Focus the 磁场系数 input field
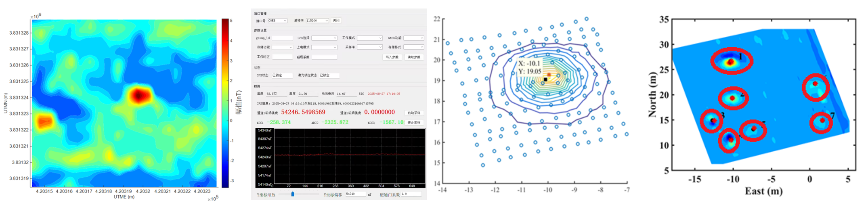The height and width of the screenshot is (209, 868). pyautogui.click(x=324, y=57)
